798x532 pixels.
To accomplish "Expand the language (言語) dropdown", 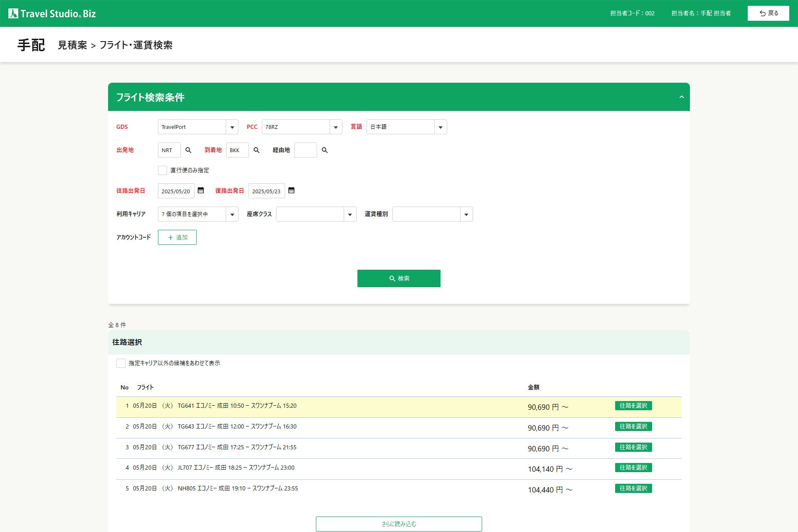I will [x=440, y=127].
